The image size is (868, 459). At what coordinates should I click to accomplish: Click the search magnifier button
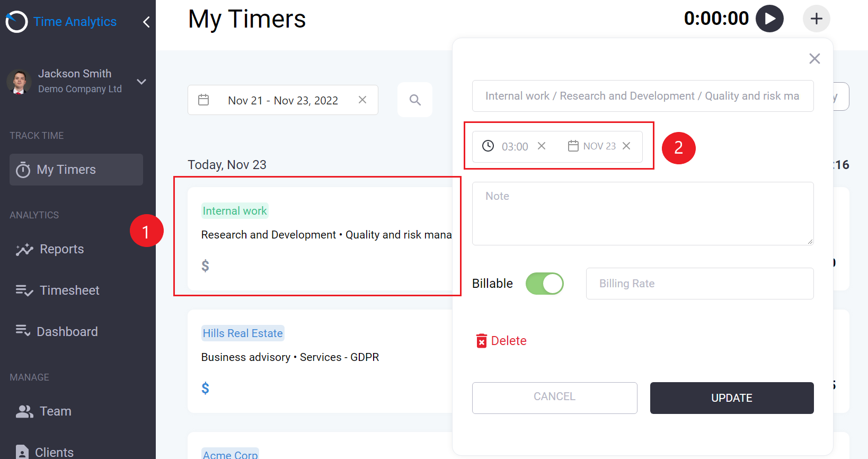coord(415,100)
